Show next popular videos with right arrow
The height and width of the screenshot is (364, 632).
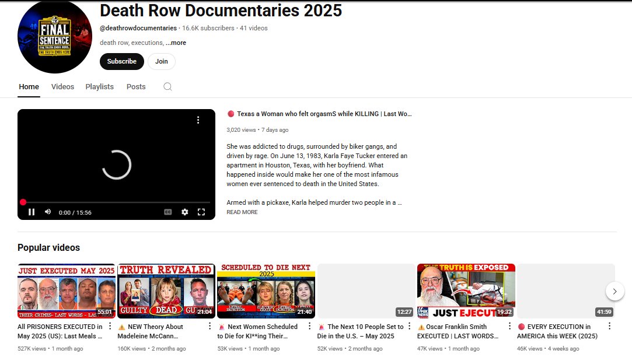[x=614, y=291]
